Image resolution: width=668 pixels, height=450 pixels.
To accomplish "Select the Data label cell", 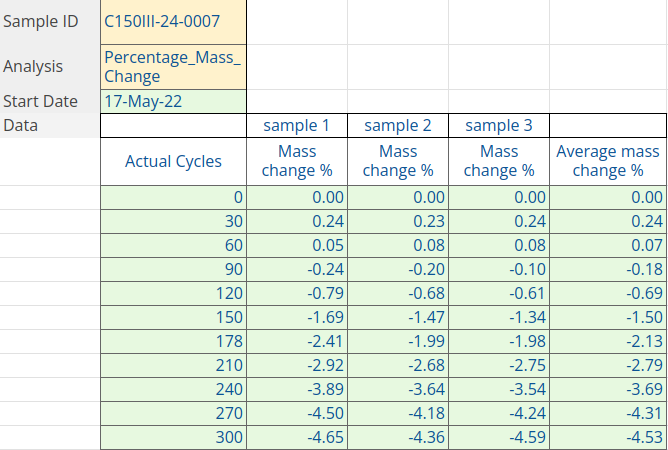I will pos(50,125).
